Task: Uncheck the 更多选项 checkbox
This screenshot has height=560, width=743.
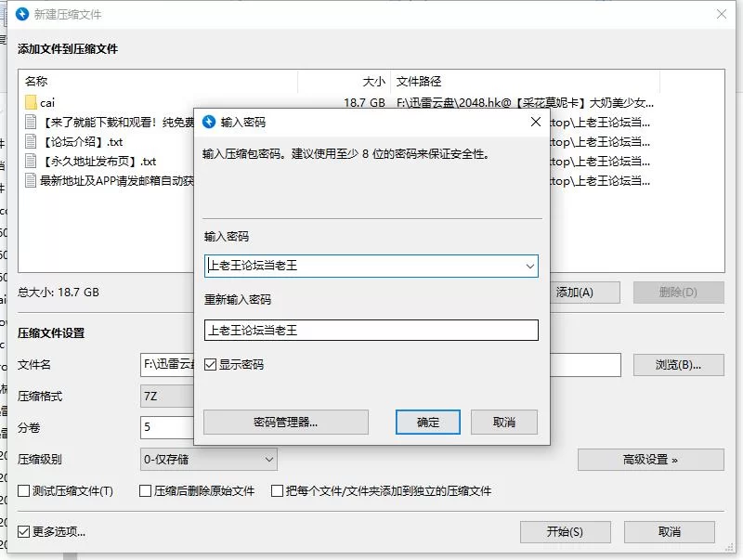Action: [x=24, y=531]
